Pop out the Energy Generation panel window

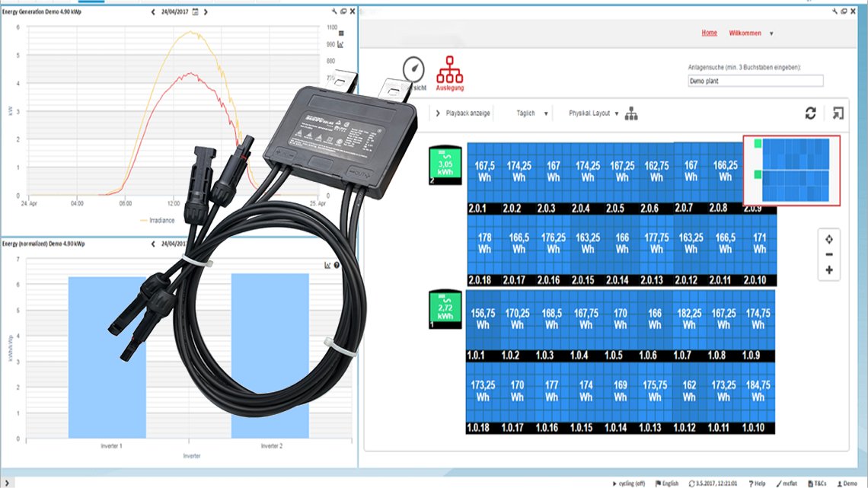click(343, 11)
